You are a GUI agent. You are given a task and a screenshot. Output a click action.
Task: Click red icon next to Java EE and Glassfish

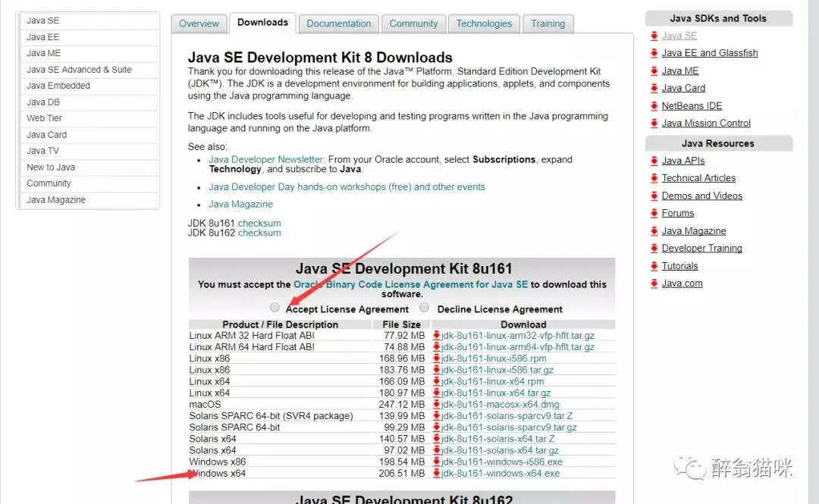tap(654, 53)
